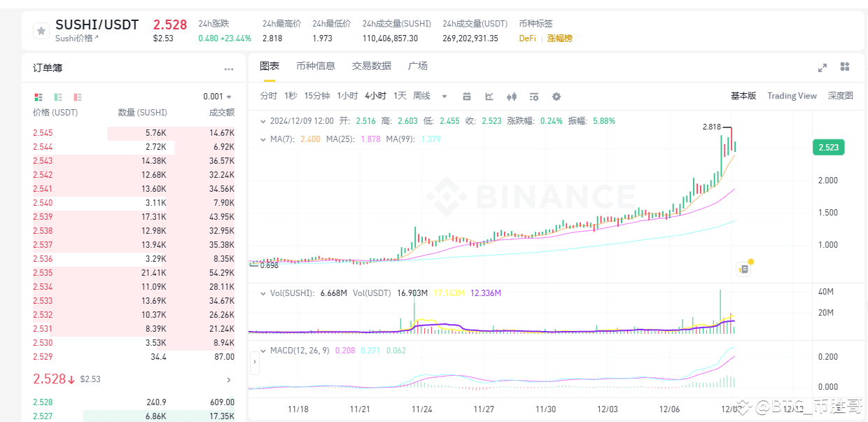Click the 2.523 current price marker
Viewport: 868px width, 422px height.
829,148
